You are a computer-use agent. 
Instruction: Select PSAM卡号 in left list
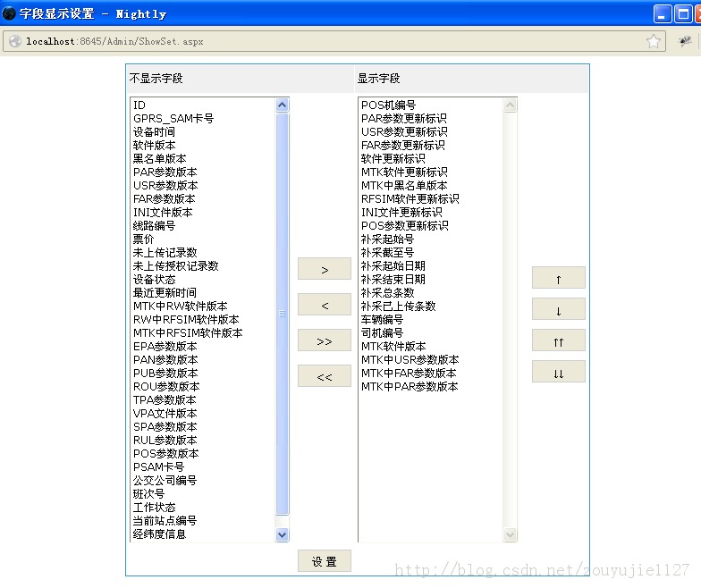pyautogui.click(x=204, y=466)
